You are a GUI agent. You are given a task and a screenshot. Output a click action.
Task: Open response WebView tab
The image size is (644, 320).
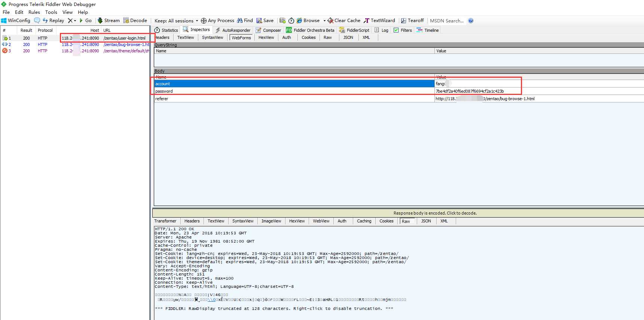321,221
